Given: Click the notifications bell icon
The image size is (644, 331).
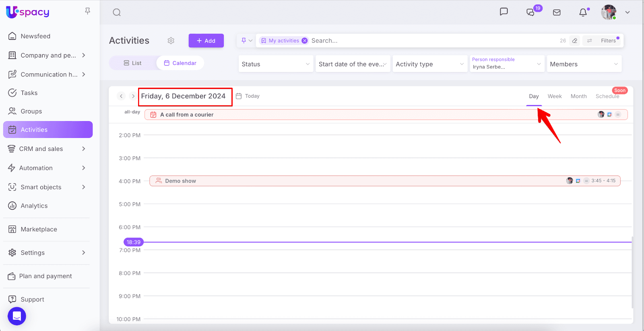Looking at the screenshot, I should click(583, 12).
